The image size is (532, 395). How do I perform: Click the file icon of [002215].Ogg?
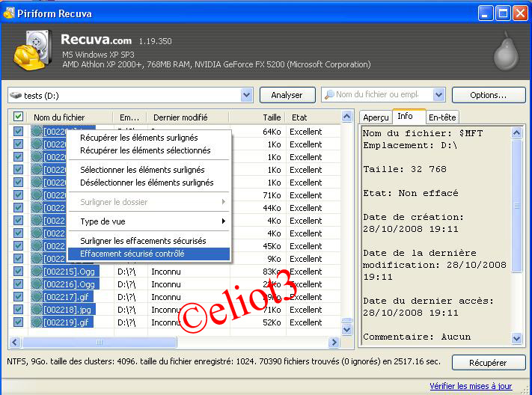37,272
